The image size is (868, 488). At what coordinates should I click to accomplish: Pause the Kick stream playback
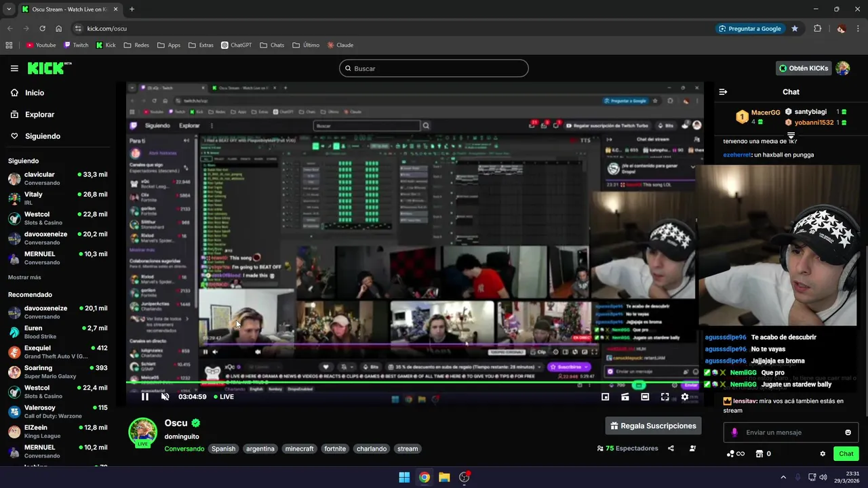tap(144, 396)
